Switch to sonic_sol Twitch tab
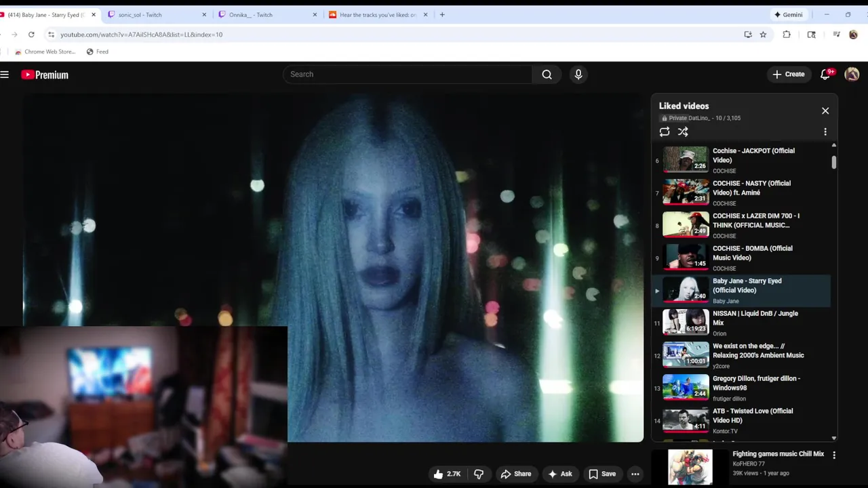 [157, 15]
